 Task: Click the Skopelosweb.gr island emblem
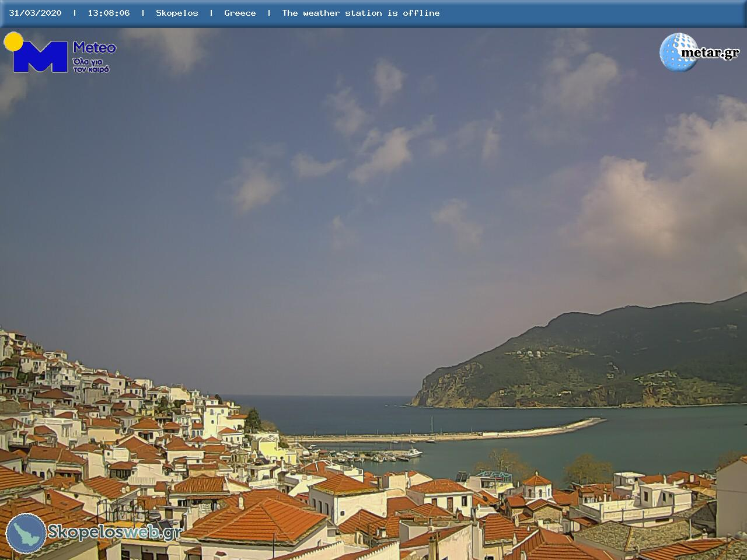point(26,533)
